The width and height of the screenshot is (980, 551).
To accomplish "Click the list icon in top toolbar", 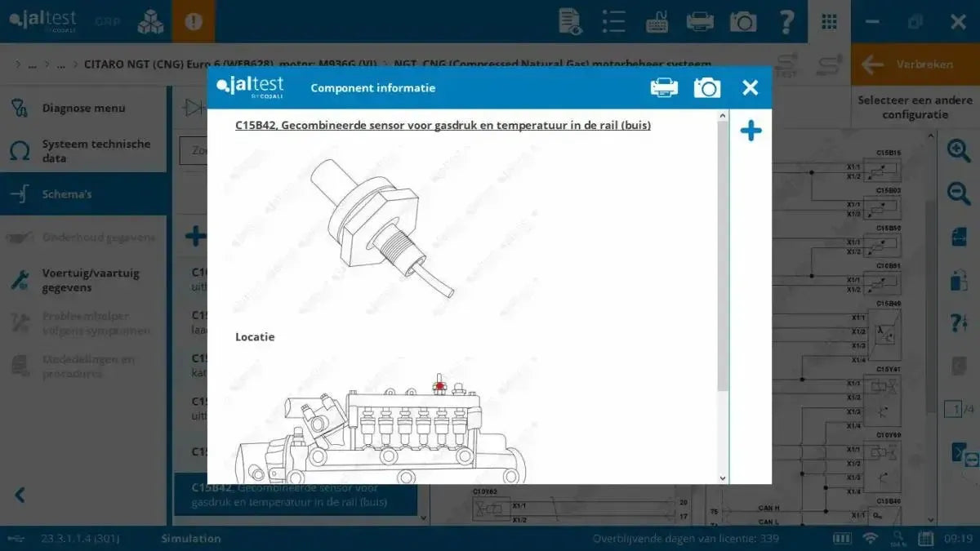I will pyautogui.click(x=612, y=21).
